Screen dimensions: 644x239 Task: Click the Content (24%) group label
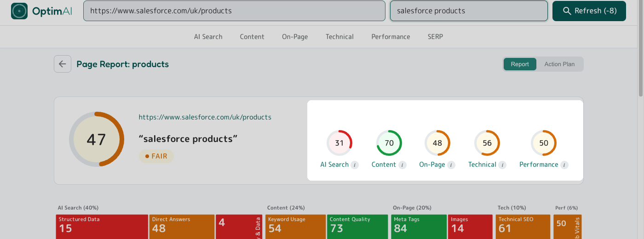click(x=286, y=208)
